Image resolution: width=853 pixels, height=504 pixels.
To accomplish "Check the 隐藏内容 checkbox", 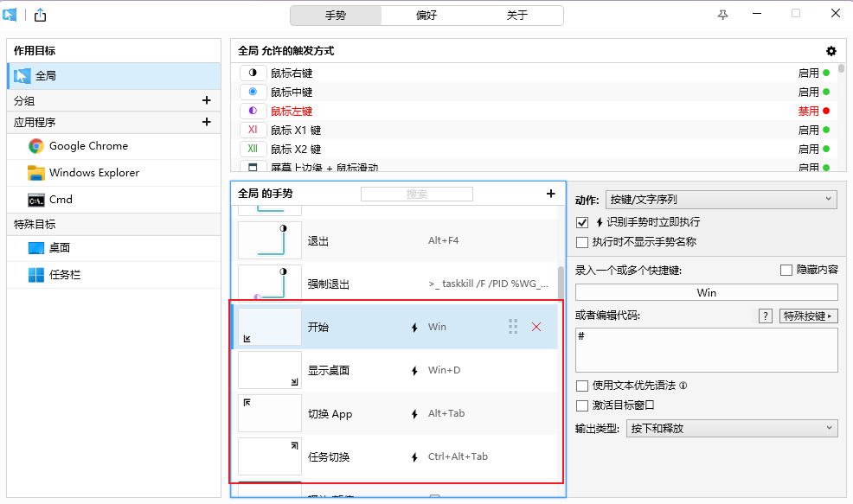I will [x=786, y=270].
